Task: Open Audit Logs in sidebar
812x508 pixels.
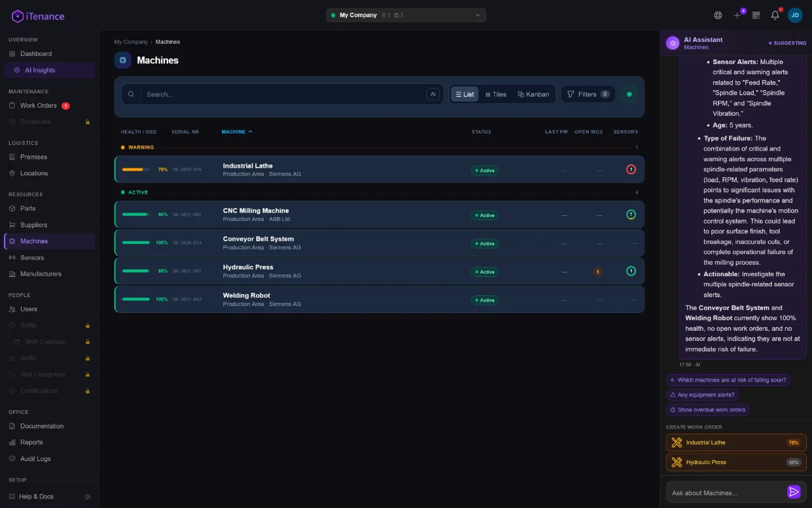Action: click(49, 458)
